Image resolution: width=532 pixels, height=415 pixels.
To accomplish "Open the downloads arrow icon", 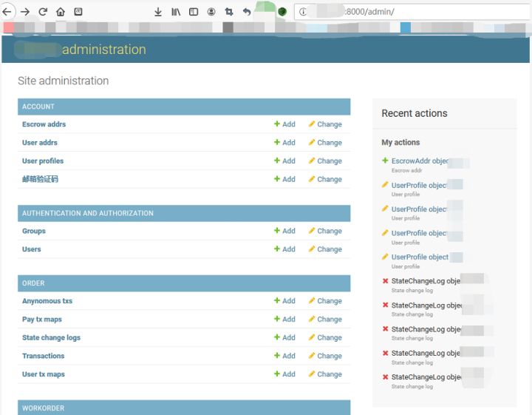I will tap(157, 12).
